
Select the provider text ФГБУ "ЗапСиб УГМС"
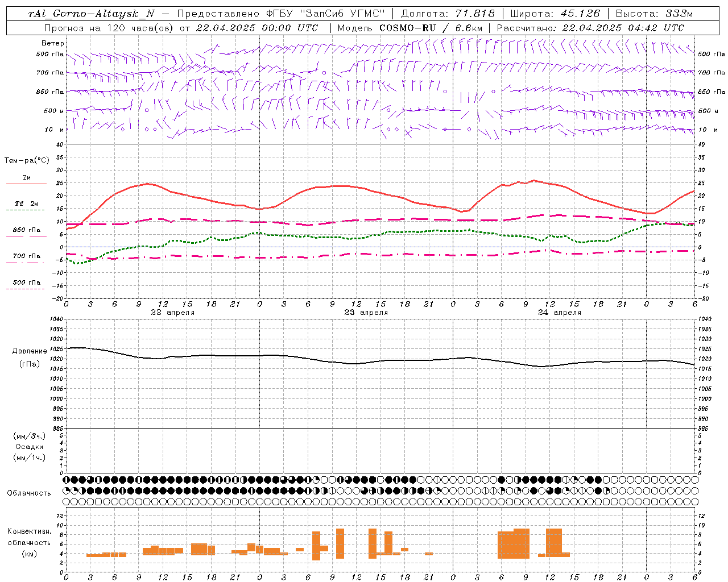click(x=325, y=14)
